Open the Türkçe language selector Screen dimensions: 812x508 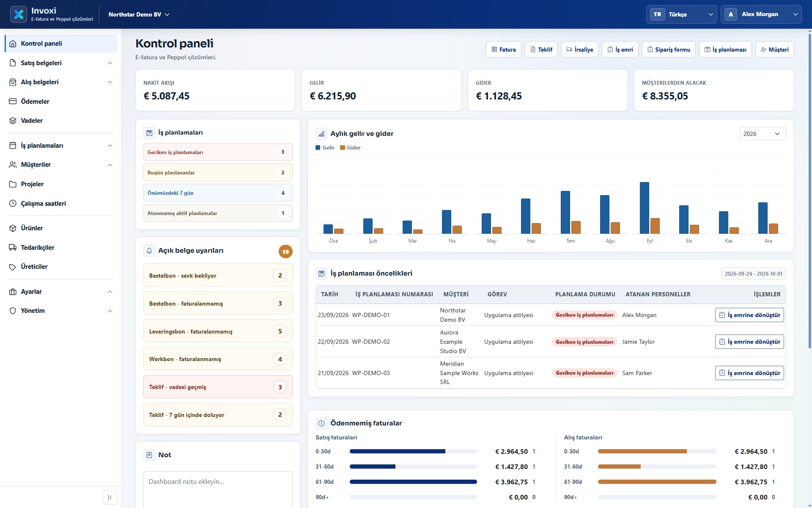pyautogui.click(x=681, y=14)
